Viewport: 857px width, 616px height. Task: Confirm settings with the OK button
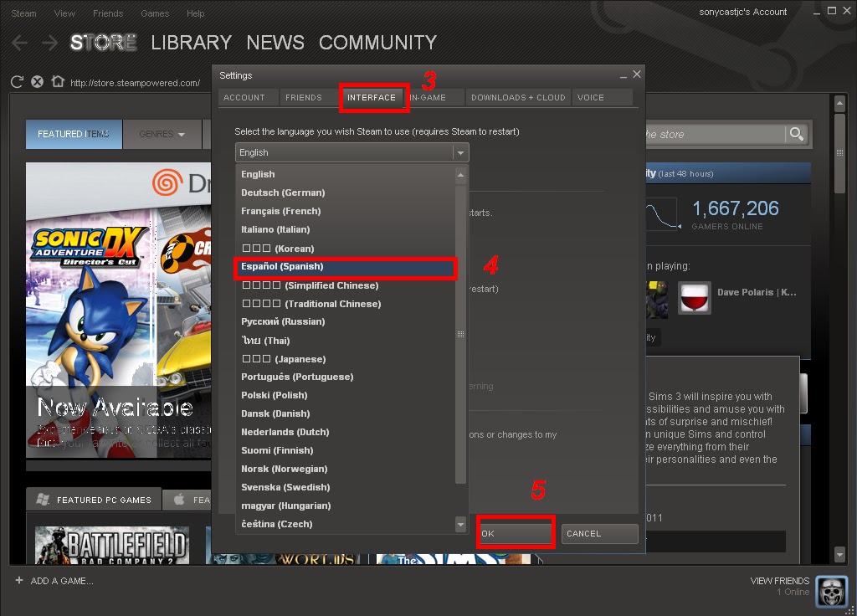(x=516, y=533)
